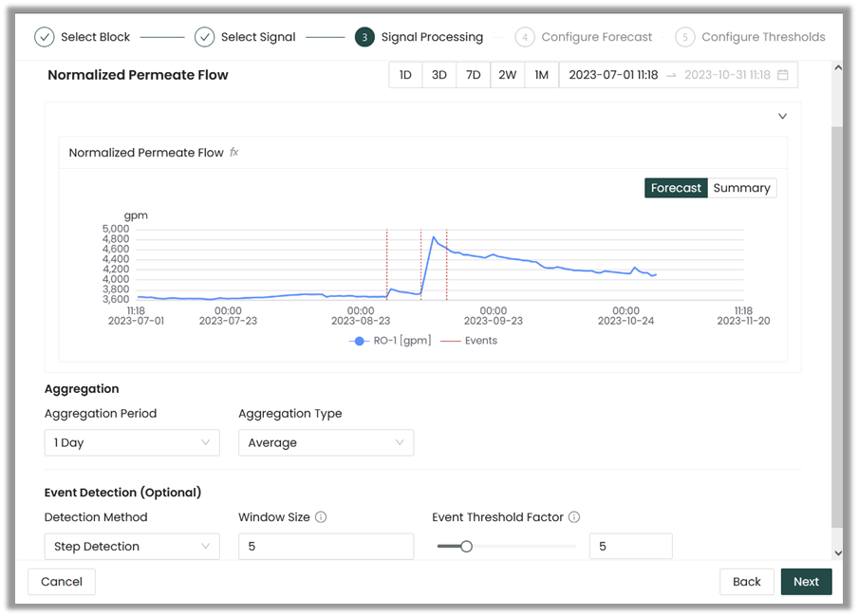Screen dimensions: 858x616
Task: Select the Forecast chart view
Action: point(676,188)
